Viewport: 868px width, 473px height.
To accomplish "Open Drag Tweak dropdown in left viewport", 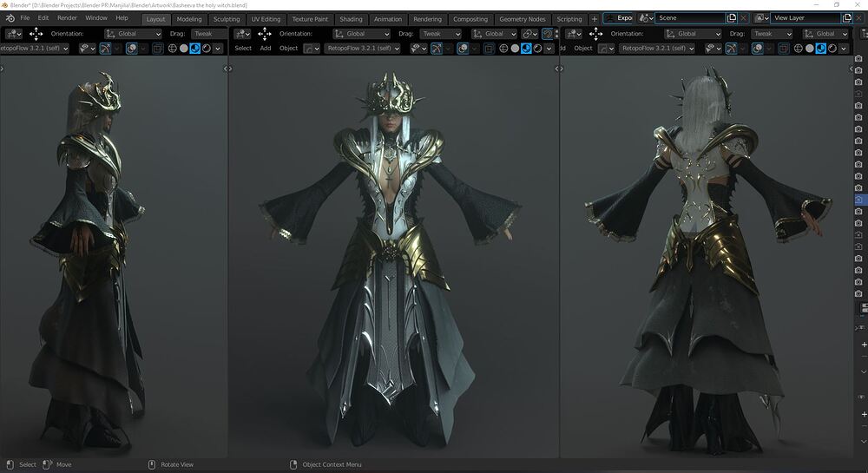I will pos(208,34).
